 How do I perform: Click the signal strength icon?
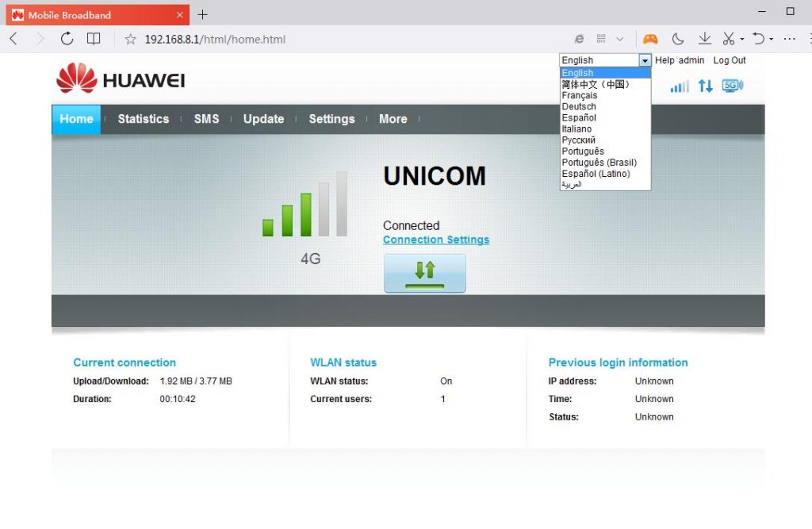click(x=678, y=86)
